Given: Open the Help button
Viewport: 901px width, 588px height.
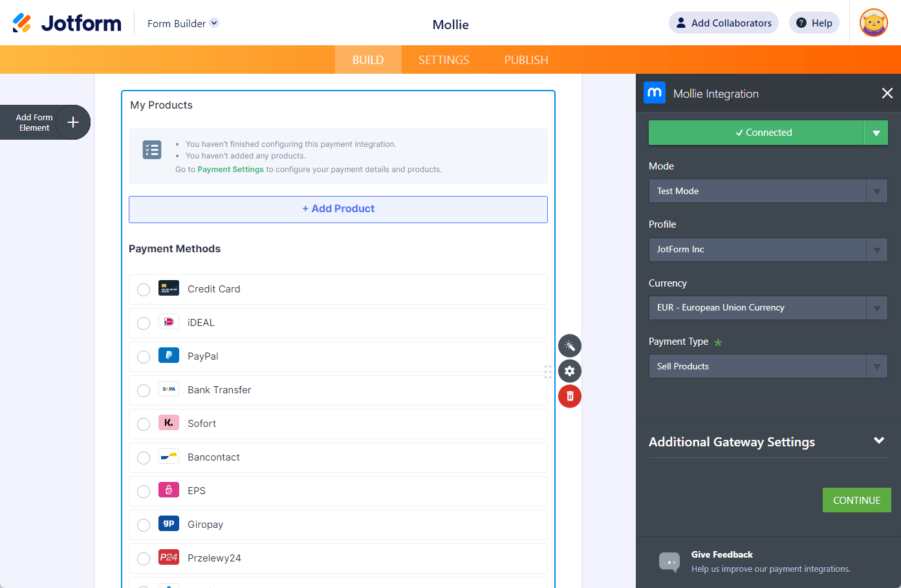Looking at the screenshot, I should tap(814, 23).
